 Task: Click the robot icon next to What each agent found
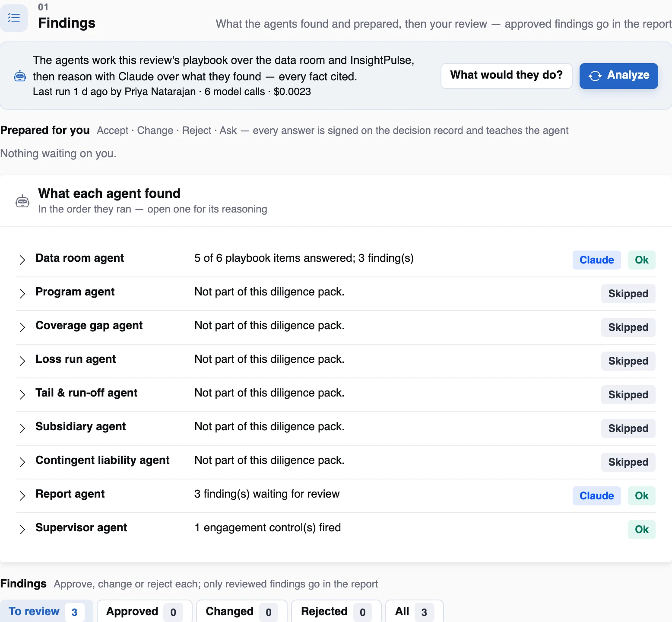tap(22, 201)
